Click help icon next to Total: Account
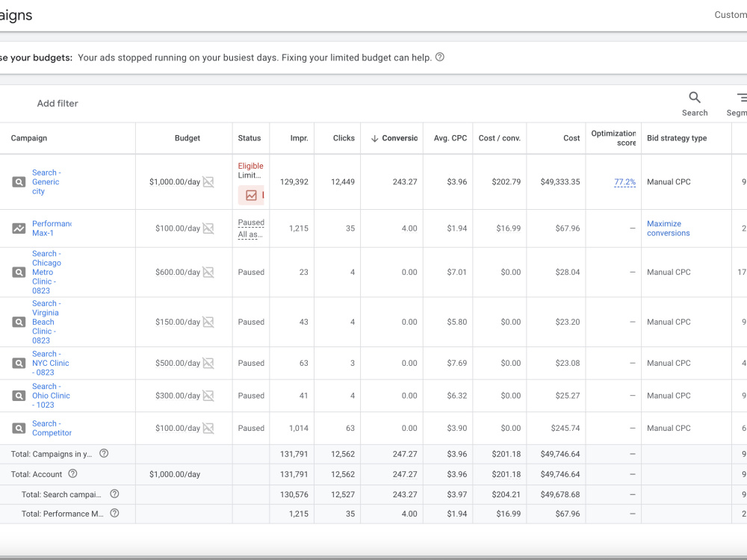This screenshot has width=747, height=560. pos(72,474)
